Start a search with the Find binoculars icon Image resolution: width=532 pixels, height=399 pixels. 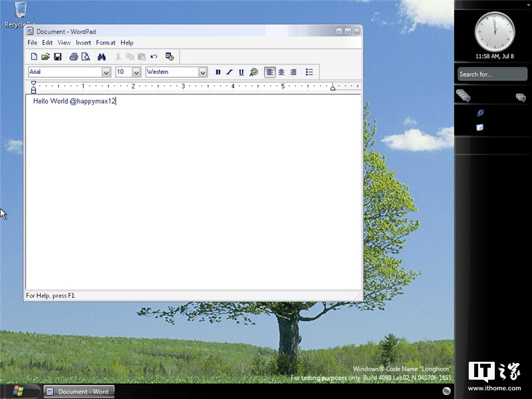pos(101,57)
